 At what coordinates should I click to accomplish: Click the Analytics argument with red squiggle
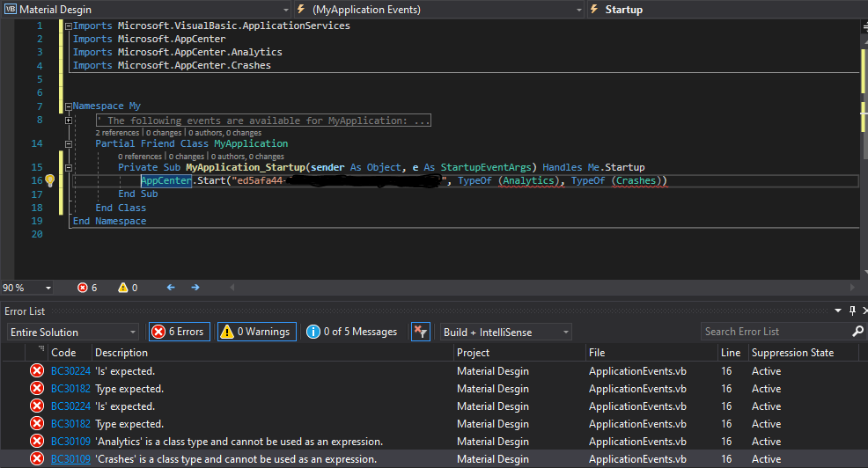point(528,180)
